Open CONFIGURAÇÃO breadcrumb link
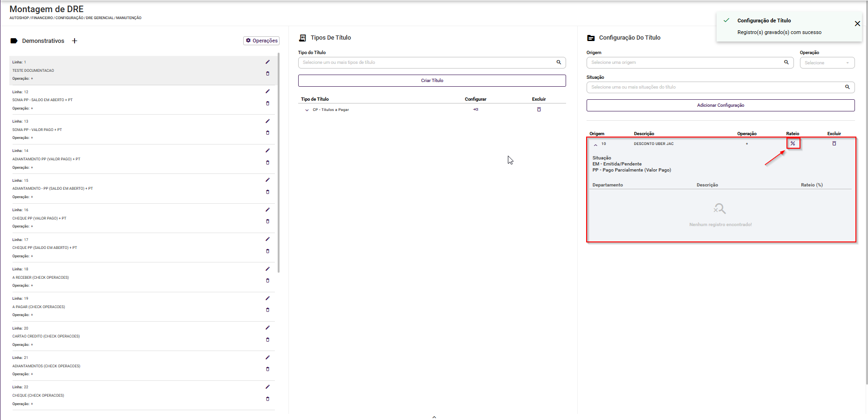This screenshot has width=868, height=420. point(69,18)
